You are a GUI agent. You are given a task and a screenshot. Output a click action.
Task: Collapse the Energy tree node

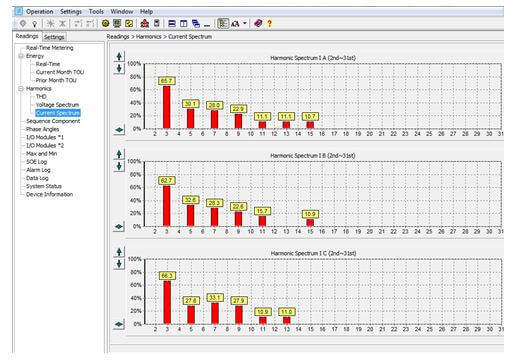point(21,56)
